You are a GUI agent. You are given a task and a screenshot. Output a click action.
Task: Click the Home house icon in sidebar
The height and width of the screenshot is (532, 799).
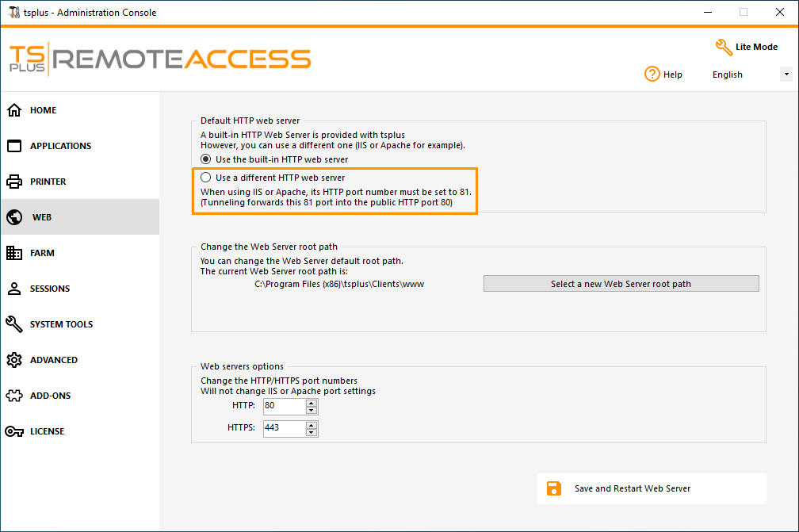pyautogui.click(x=14, y=110)
